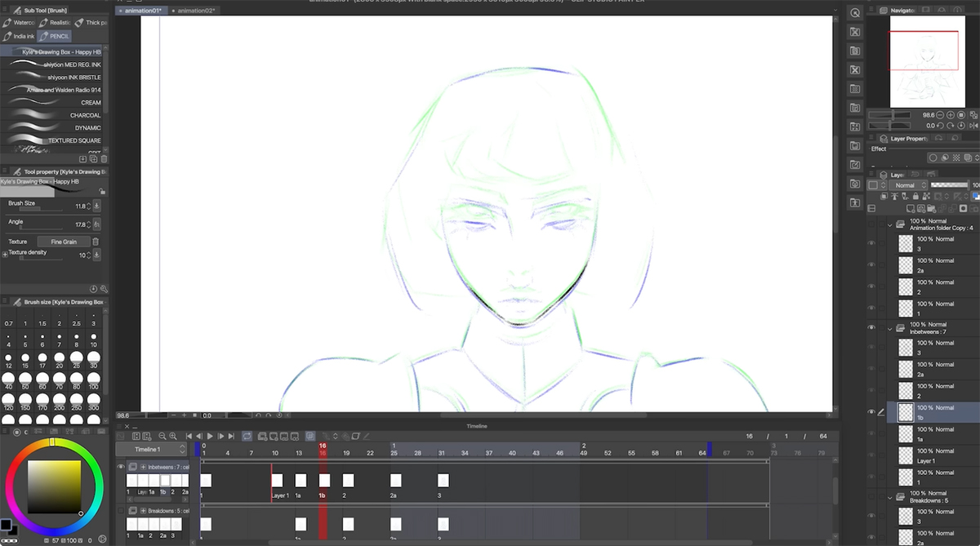Screen dimensions: 980x546
Task: Go to the first frame of the timeline
Action: (x=189, y=437)
